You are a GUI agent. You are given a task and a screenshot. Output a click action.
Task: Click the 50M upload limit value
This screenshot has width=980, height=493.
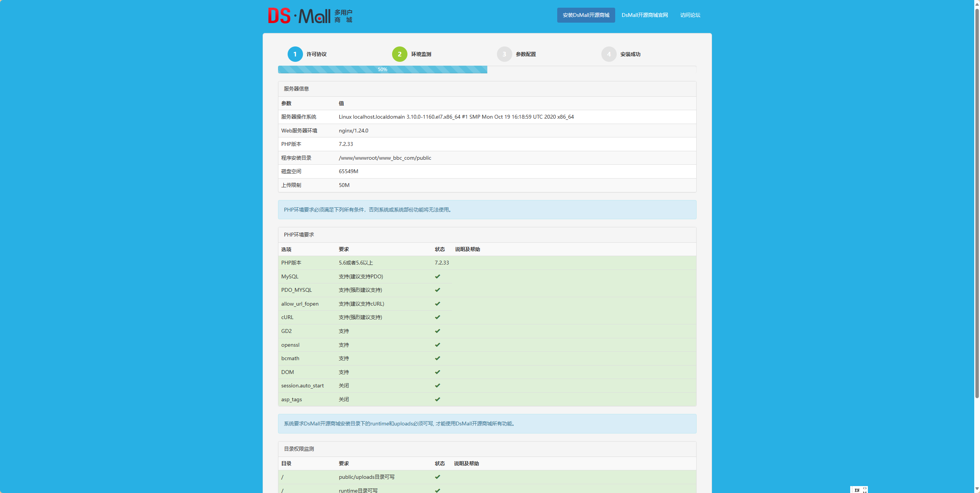(x=344, y=185)
